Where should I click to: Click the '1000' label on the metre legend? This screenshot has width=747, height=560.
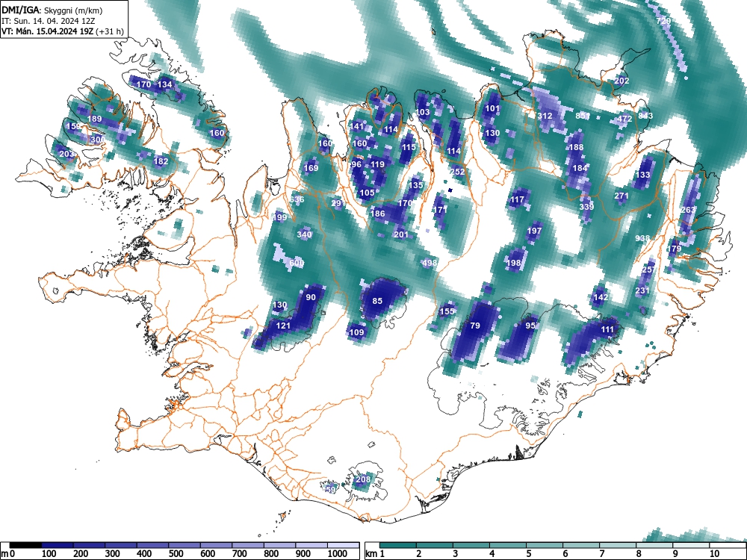pyautogui.click(x=338, y=554)
